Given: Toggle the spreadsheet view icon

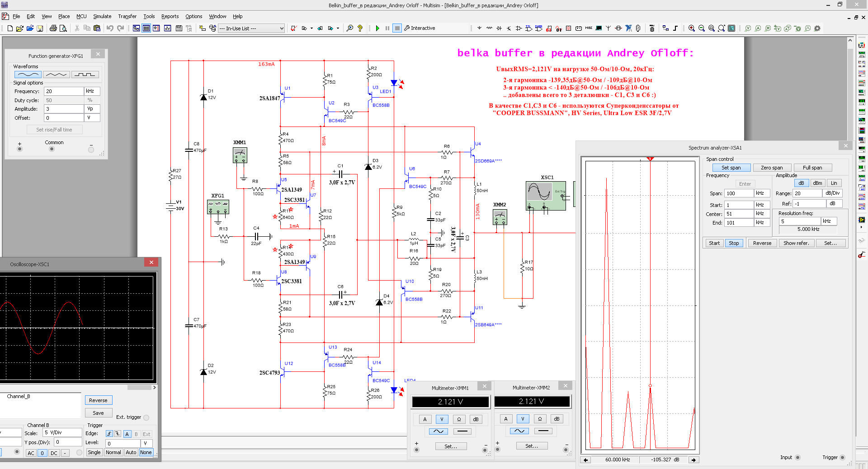Looking at the screenshot, I should point(146,28).
